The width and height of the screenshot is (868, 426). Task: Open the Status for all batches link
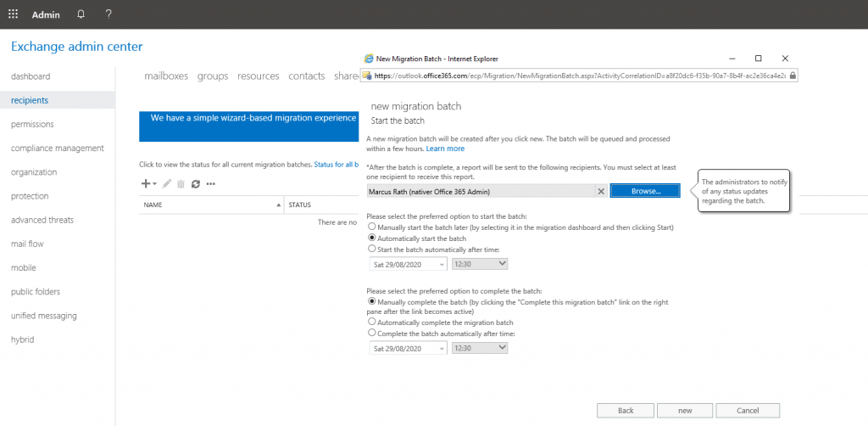[336, 165]
